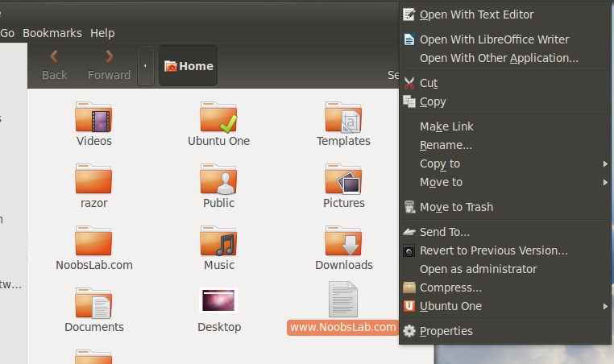Click the Compress... label
The image size is (614, 364).
pos(450,287)
